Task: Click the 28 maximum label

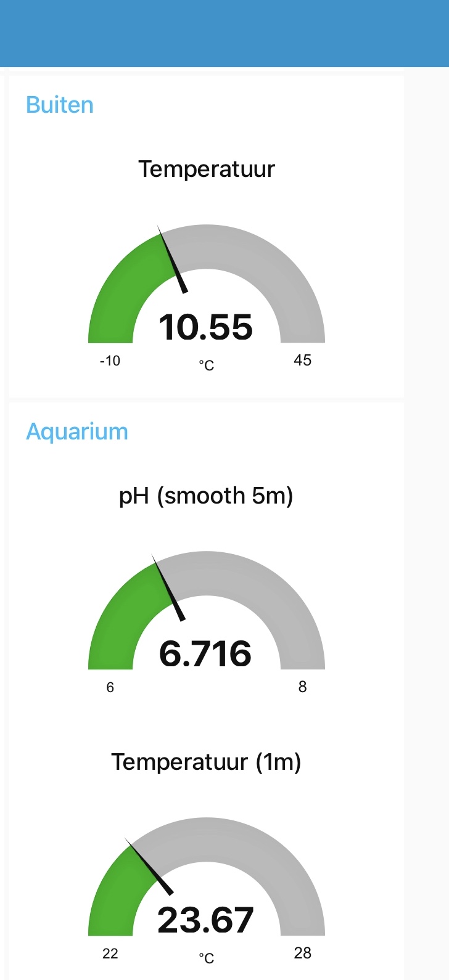Action: click(x=302, y=953)
